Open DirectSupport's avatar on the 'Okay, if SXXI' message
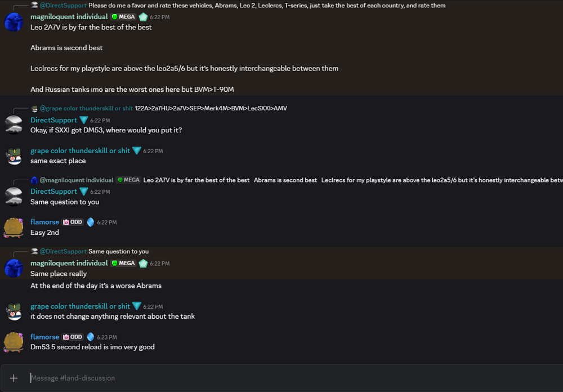 click(14, 125)
